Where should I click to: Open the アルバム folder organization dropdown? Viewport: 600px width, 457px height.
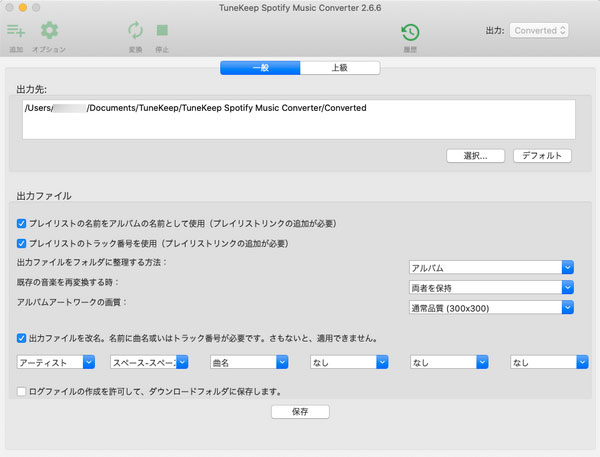[491, 268]
